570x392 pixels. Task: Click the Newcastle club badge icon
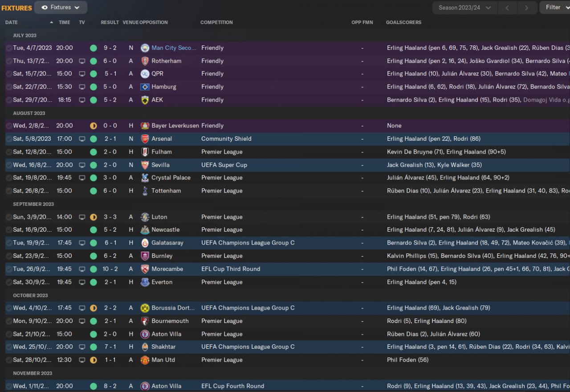[x=145, y=230]
